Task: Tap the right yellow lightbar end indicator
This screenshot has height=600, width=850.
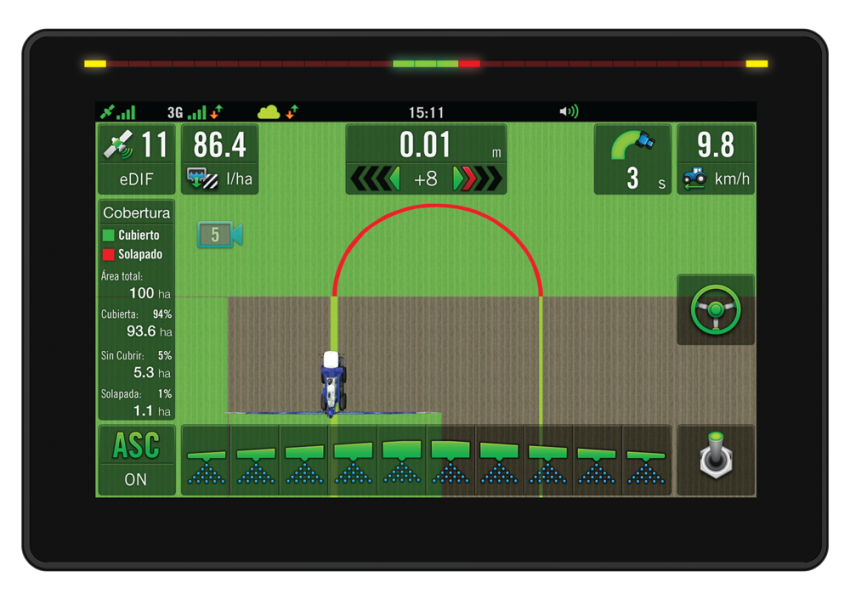Action: [x=757, y=64]
